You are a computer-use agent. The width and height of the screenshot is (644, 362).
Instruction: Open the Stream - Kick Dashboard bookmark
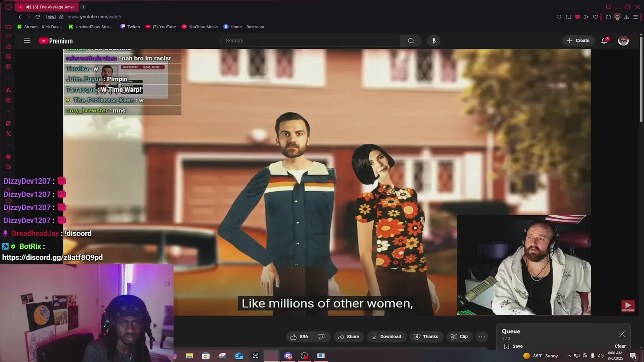click(40, 27)
